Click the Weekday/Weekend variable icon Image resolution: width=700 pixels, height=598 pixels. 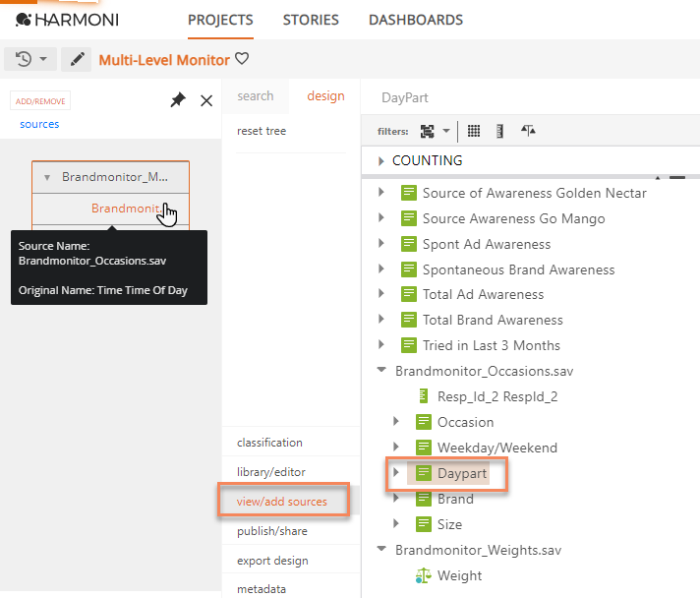423,448
